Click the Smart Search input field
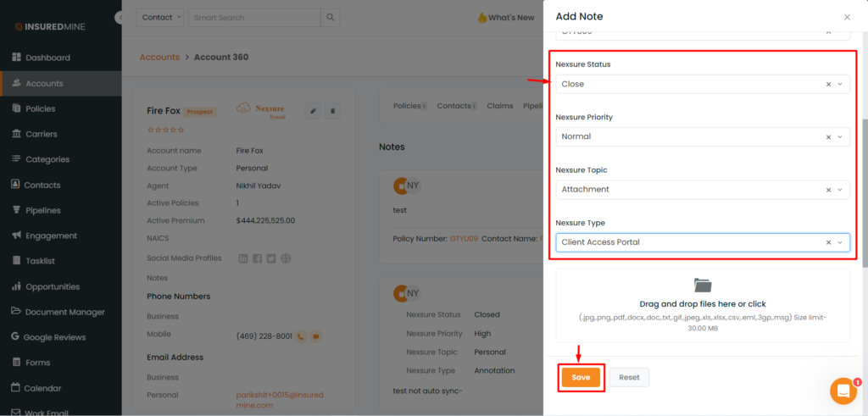The height and width of the screenshot is (416, 868). 254,17
